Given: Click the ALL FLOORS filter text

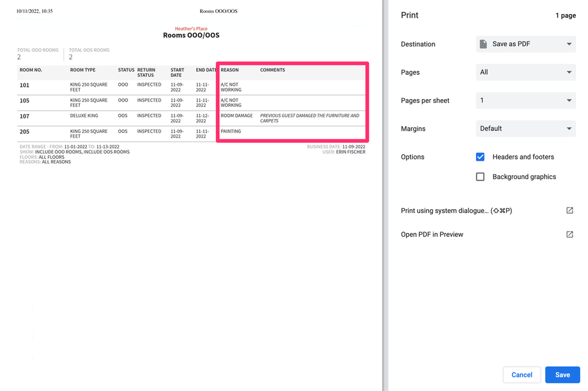Looking at the screenshot, I should pos(51,157).
